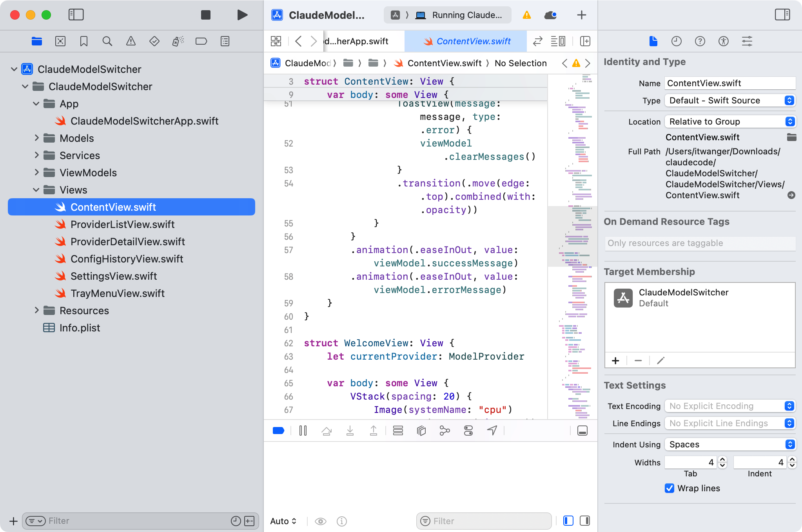Click the Debug Memory Graph icon

(445, 431)
